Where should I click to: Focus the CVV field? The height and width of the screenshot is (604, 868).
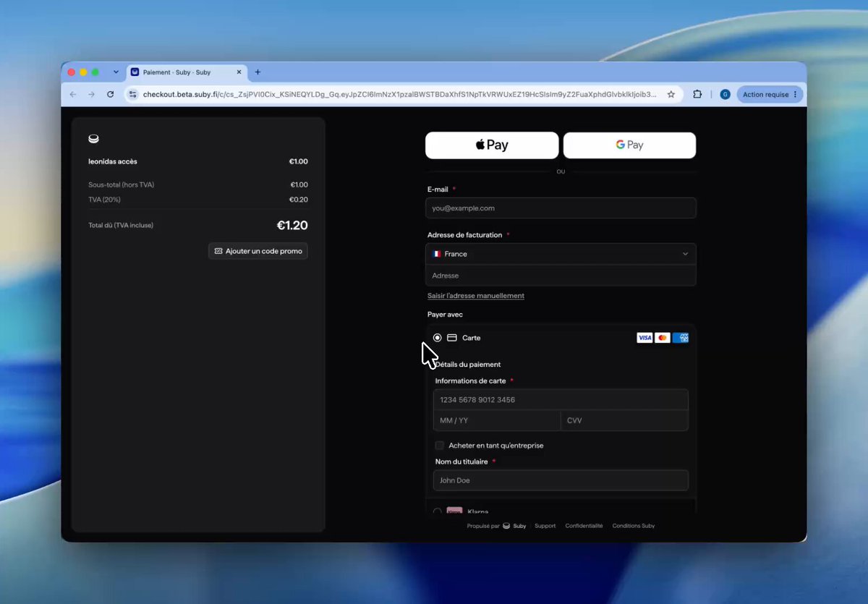point(625,420)
